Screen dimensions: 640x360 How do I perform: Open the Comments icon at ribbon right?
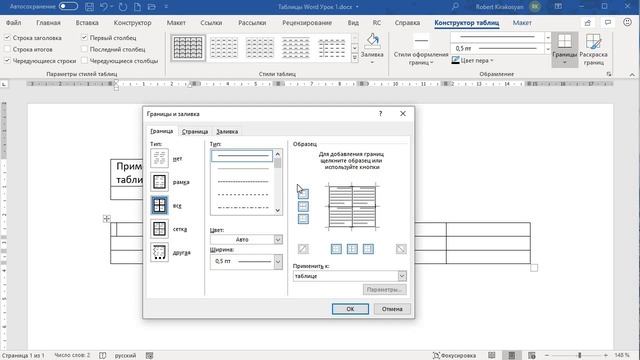[x=608, y=23]
